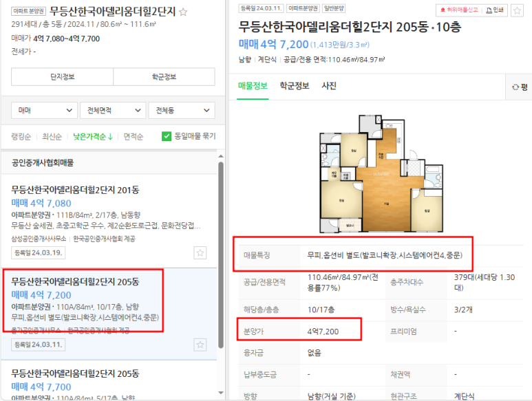
Task: Toggle 동일매물 묶기 checkbox
Action: coord(167,136)
